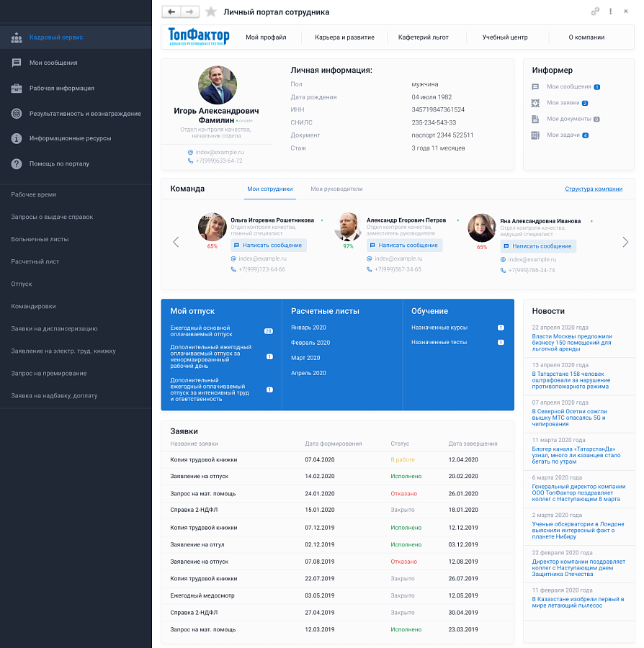Open Помощь по порталу question icon
Viewport: 644px width, 648px height.
point(59,164)
